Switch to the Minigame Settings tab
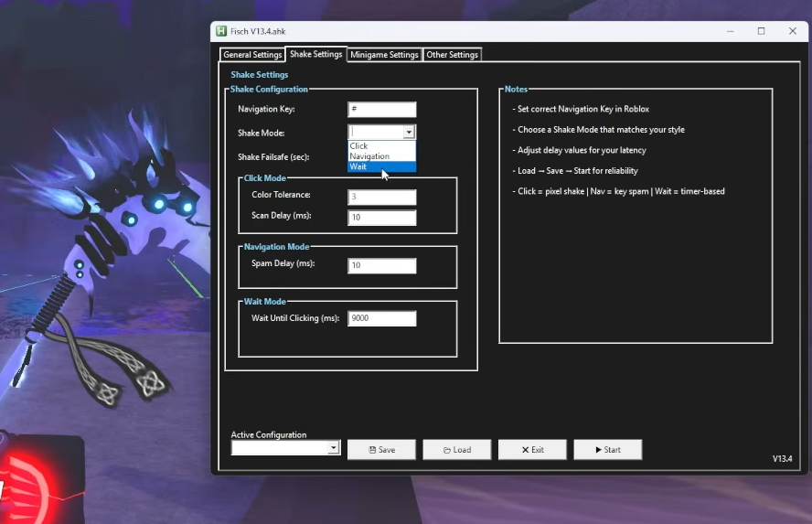This screenshot has width=812, height=524. click(384, 55)
